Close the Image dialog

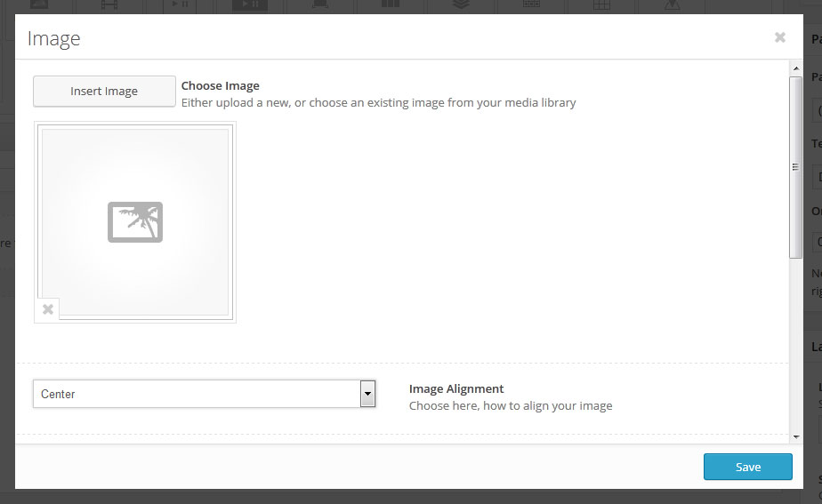(x=780, y=37)
